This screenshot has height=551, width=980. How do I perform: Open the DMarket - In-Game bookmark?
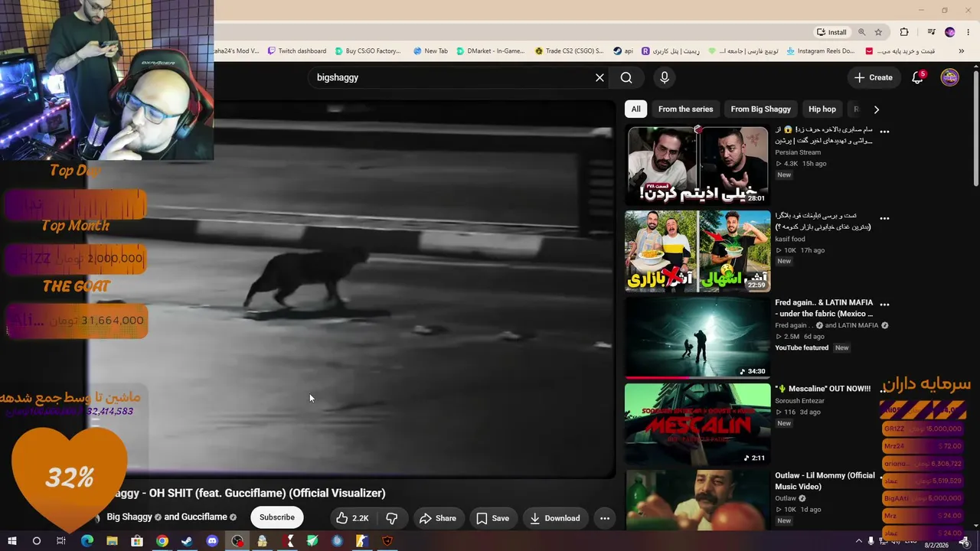491,51
